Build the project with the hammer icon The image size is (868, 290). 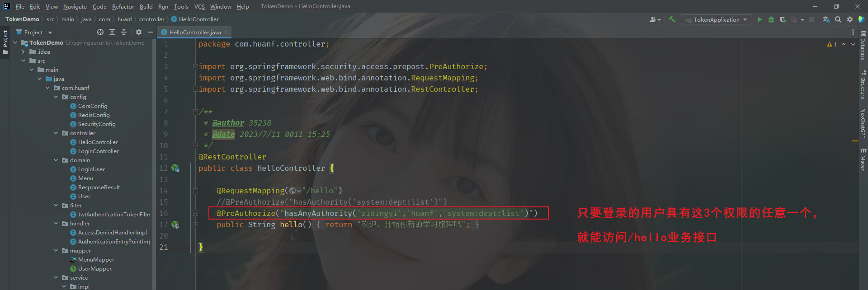[x=672, y=19]
